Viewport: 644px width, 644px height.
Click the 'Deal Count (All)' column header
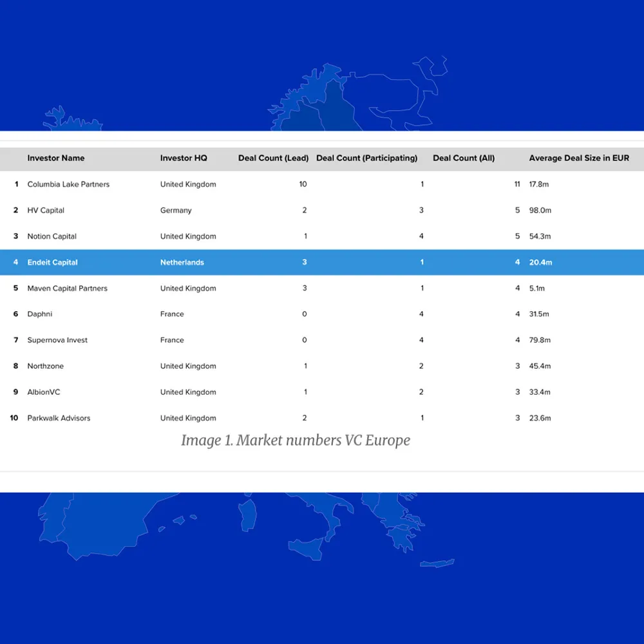[464, 158]
